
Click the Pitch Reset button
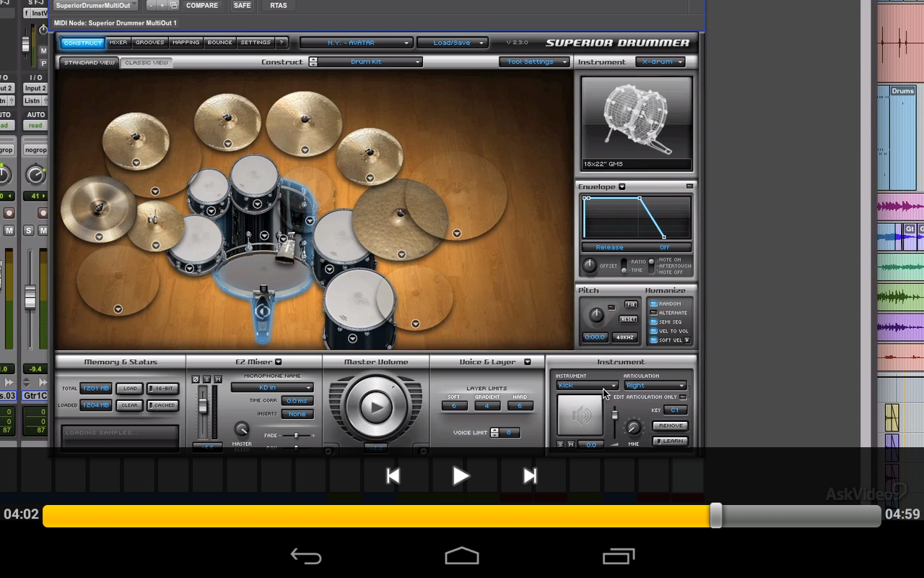coord(628,319)
